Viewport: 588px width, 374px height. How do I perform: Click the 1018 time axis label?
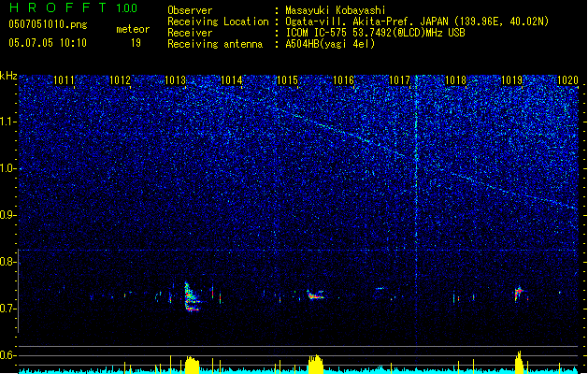455,80
